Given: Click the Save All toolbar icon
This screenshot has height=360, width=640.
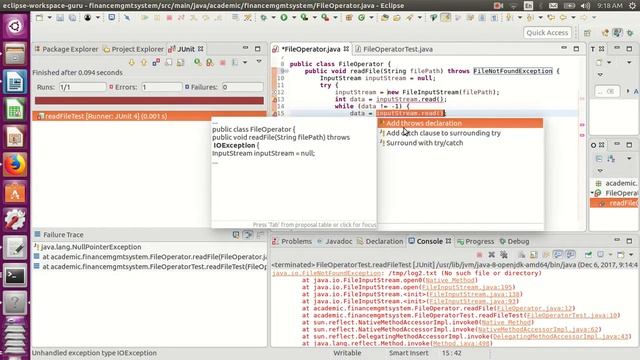Looking at the screenshot, I should pos(72,18).
